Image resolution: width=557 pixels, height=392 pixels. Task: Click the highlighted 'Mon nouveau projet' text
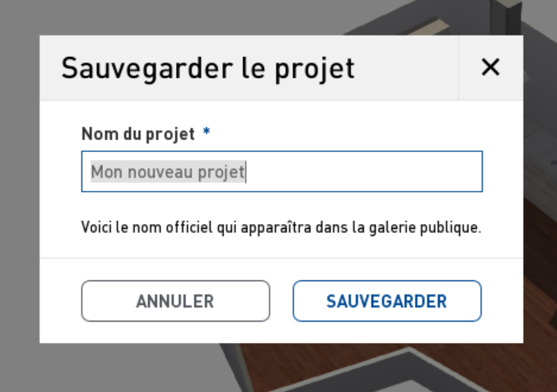click(168, 172)
